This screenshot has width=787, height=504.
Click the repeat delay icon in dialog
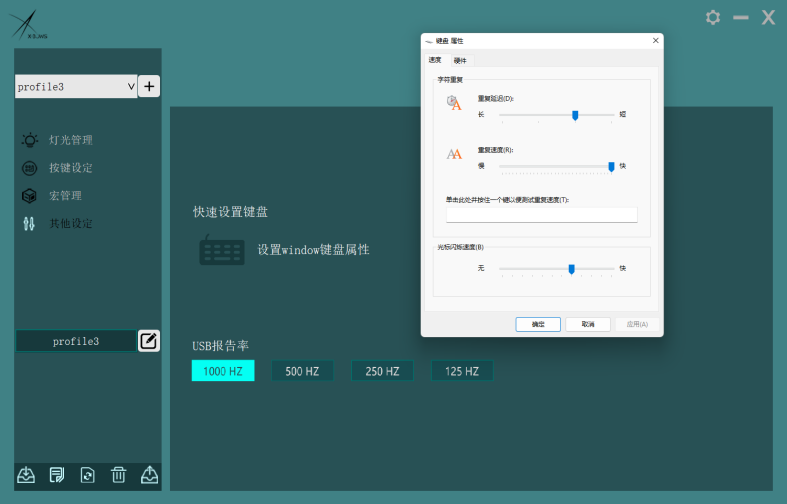454,103
